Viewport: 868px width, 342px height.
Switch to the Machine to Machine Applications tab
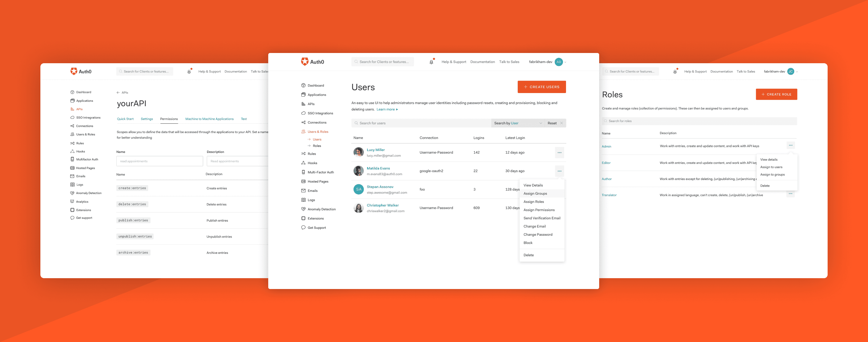[x=209, y=119]
